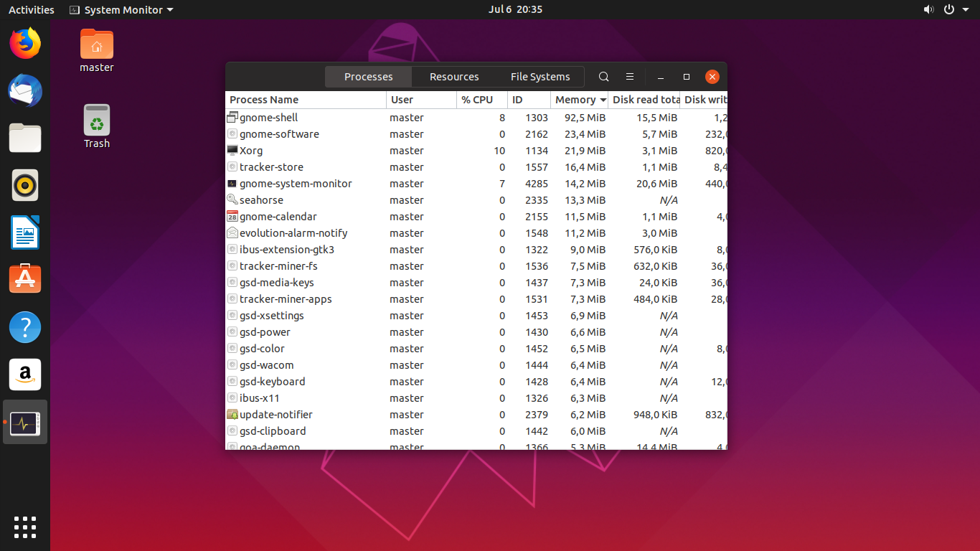The width and height of the screenshot is (980, 551).
Task: Launch LibreOffice Writer from the dock
Action: (x=25, y=232)
